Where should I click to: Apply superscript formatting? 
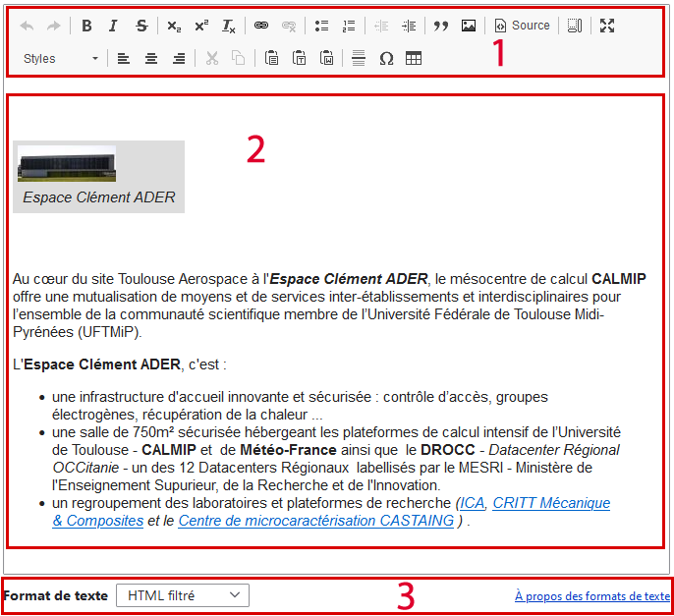tap(200, 26)
